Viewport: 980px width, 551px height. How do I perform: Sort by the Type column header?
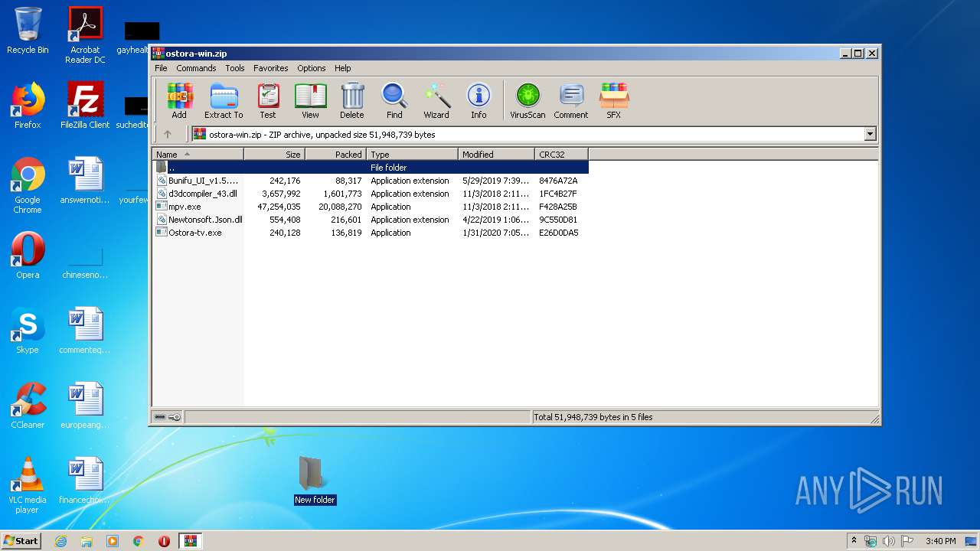point(413,154)
